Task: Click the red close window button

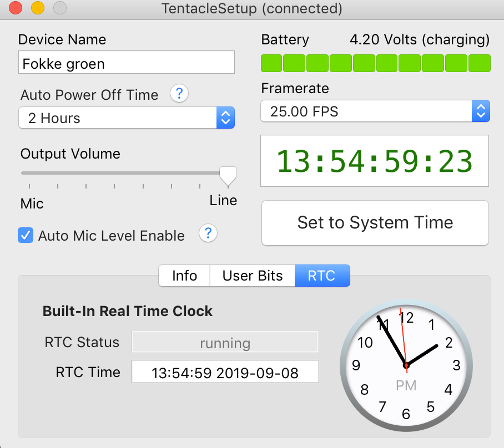Action: pyautogui.click(x=16, y=8)
